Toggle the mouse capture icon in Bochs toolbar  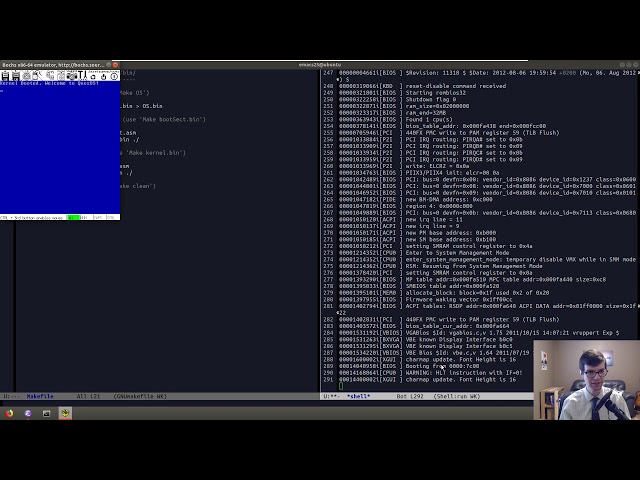(38, 76)
